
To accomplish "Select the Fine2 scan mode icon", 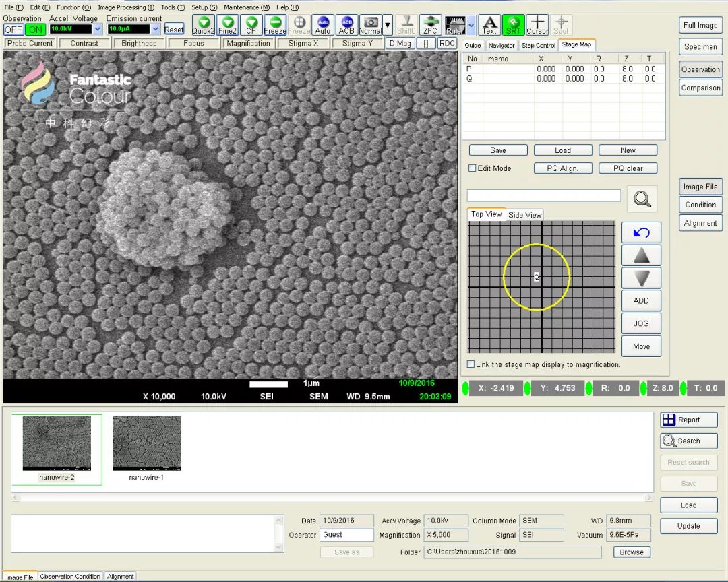I will 227,26.
